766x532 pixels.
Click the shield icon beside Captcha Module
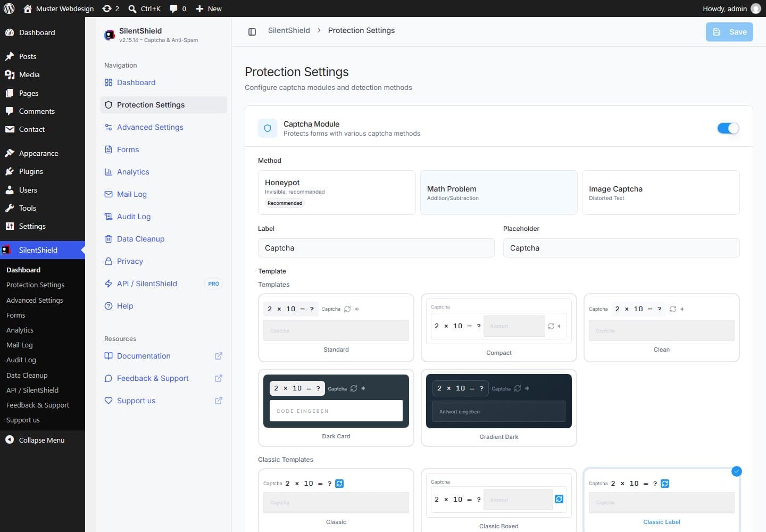click(268, 128)
